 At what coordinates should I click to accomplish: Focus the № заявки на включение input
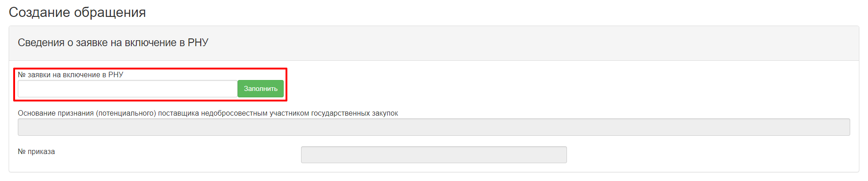[128, 89]
